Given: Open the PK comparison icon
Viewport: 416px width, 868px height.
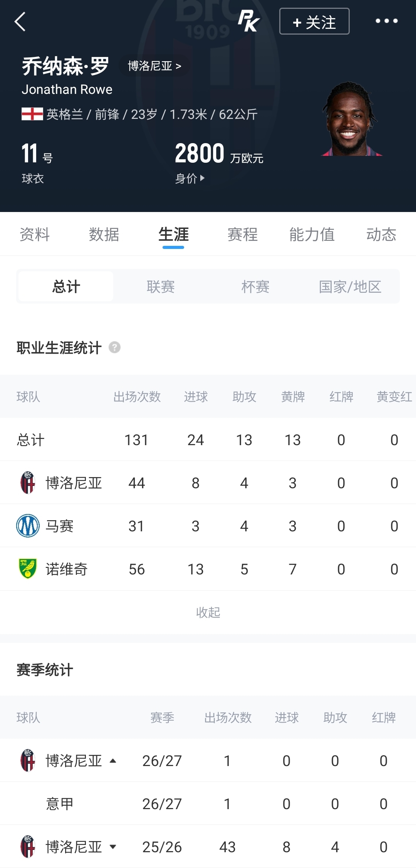Looking at the screenshot, I should click(x=248, y=21).
